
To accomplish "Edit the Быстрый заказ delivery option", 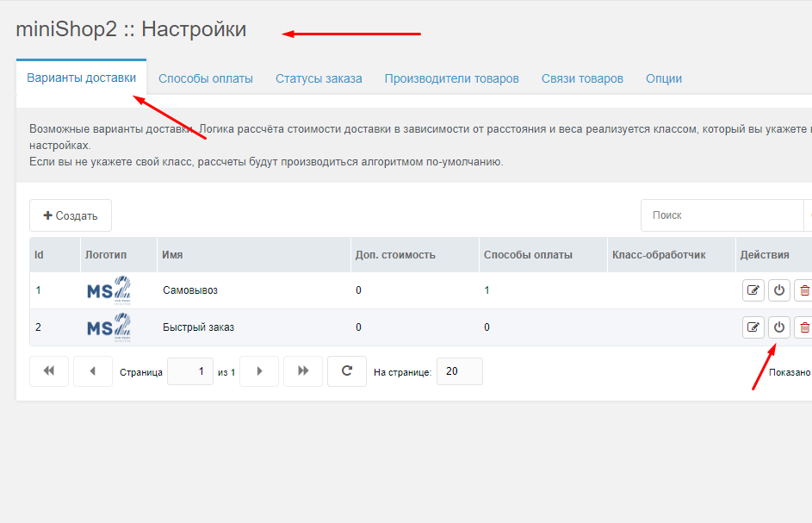I will coord(753,327).
